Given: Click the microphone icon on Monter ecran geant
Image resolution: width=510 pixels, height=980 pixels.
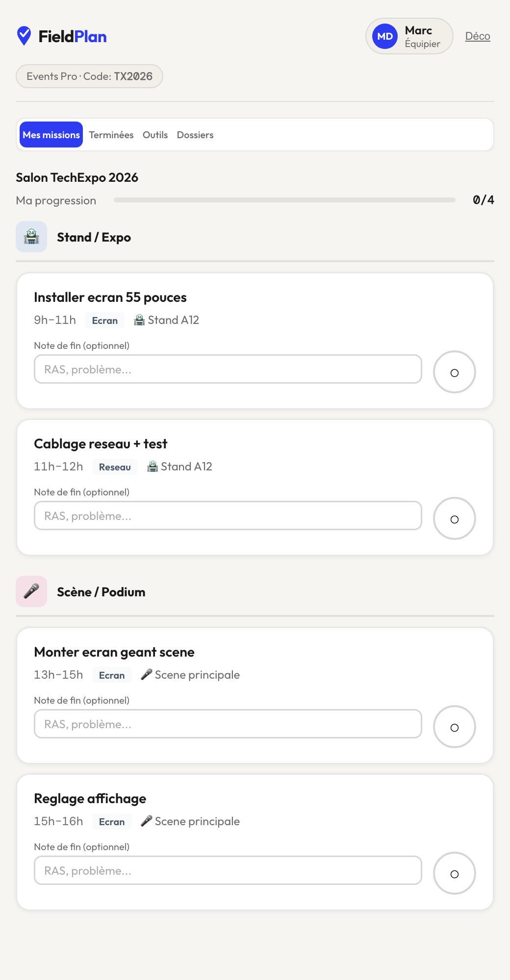Looking at the screenshot, I should pyautogui.click(x=146, y=675).
